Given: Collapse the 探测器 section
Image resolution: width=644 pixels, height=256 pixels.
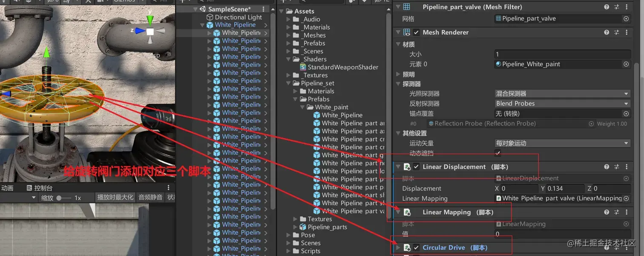Looking at the screenshot, I should 398,84.
